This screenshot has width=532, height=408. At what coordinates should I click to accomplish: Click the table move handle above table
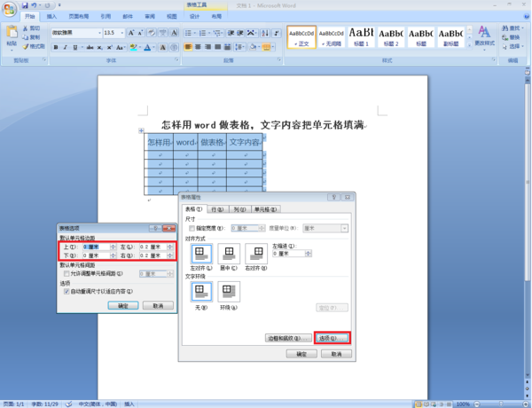pyautogui.click(x=141, y=130)
